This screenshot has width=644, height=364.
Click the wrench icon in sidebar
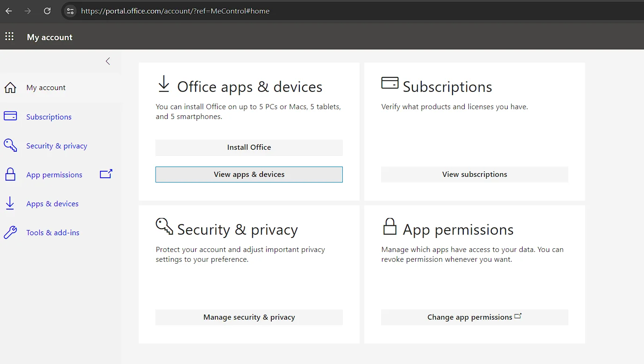(10, 232)
